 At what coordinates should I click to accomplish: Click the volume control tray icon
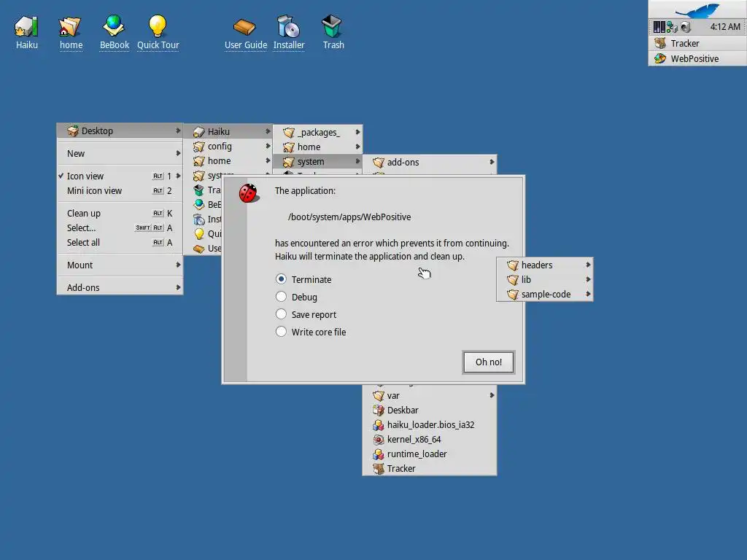point(686,27)
